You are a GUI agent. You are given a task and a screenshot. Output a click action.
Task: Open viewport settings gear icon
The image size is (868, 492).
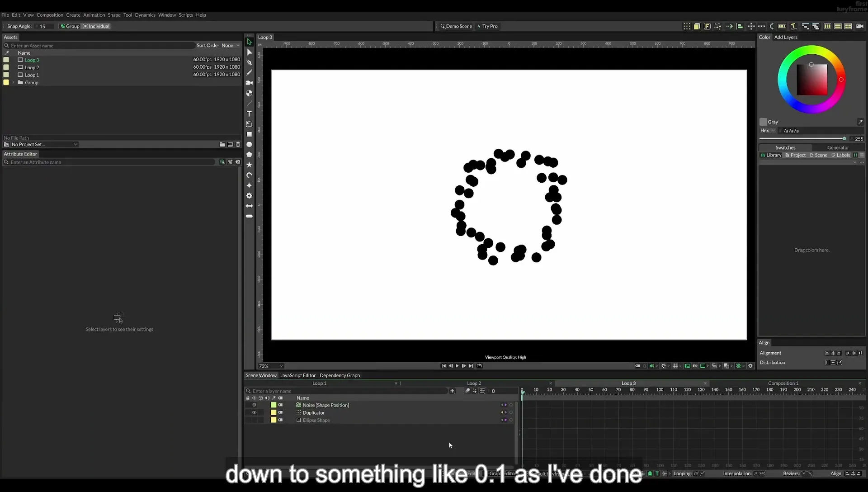pos(750,366)
